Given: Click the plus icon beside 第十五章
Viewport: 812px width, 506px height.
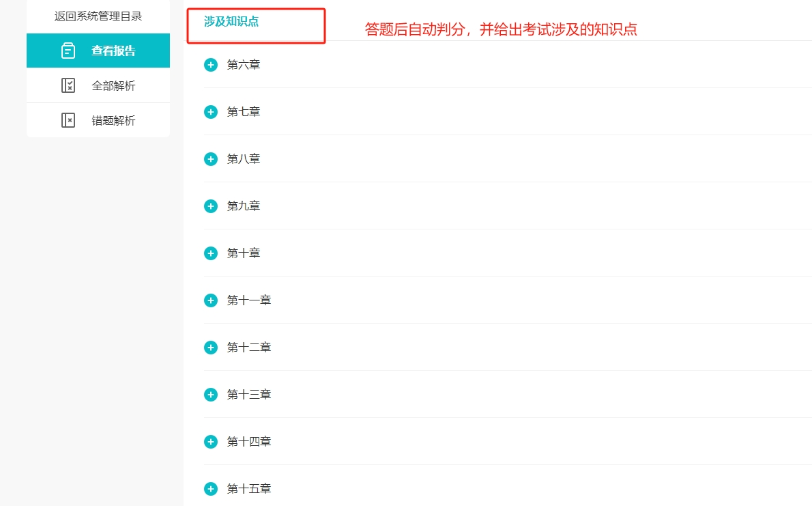Looking at the screenshot, I should point(210,488).
